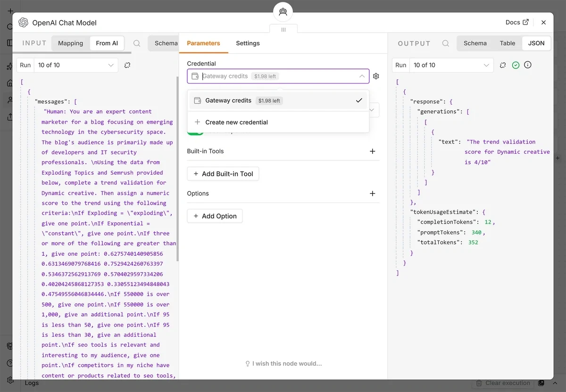Open the Settings tab
The width and height of the screenshot is (566, 392).
coord(248,43)
